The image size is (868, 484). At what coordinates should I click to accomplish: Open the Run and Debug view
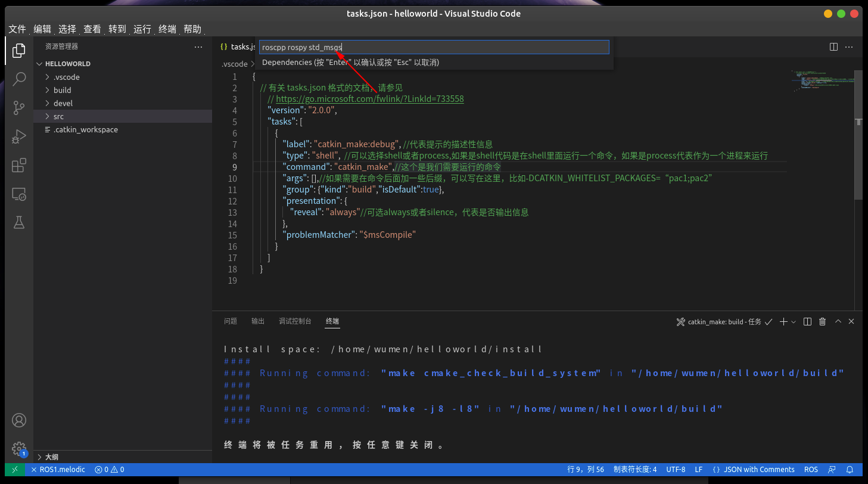tap(18, 136)
